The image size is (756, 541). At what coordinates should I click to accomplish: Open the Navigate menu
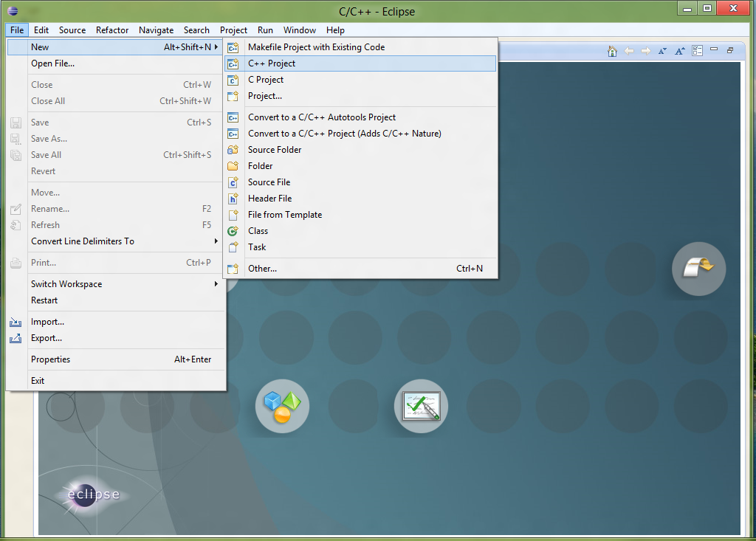(x=157, y=30)
